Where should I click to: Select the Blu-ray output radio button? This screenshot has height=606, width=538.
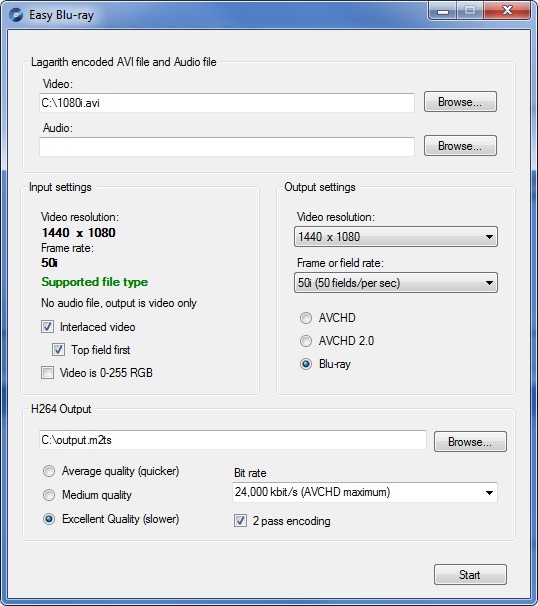point(306,364)
